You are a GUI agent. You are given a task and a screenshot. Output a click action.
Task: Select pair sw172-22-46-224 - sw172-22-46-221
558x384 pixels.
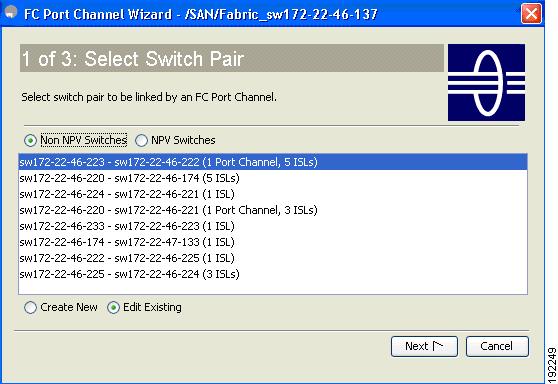coord(273,194)
